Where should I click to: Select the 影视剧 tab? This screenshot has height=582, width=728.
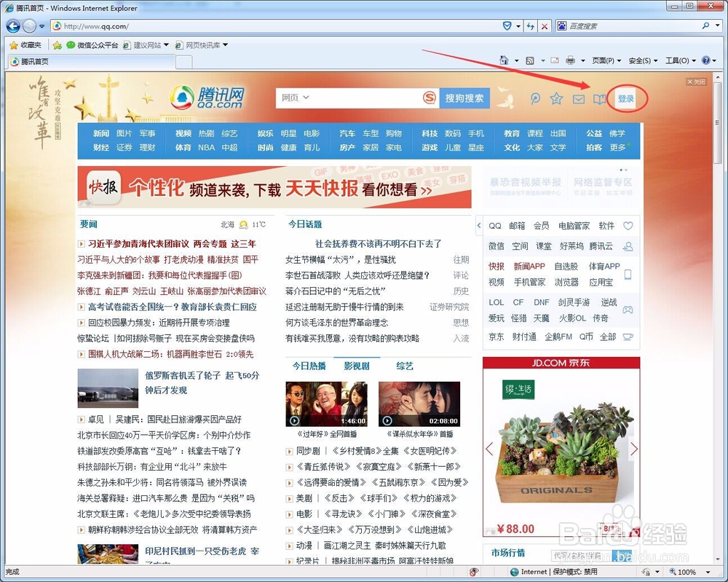pyautogui.click(x=357, y=366)
